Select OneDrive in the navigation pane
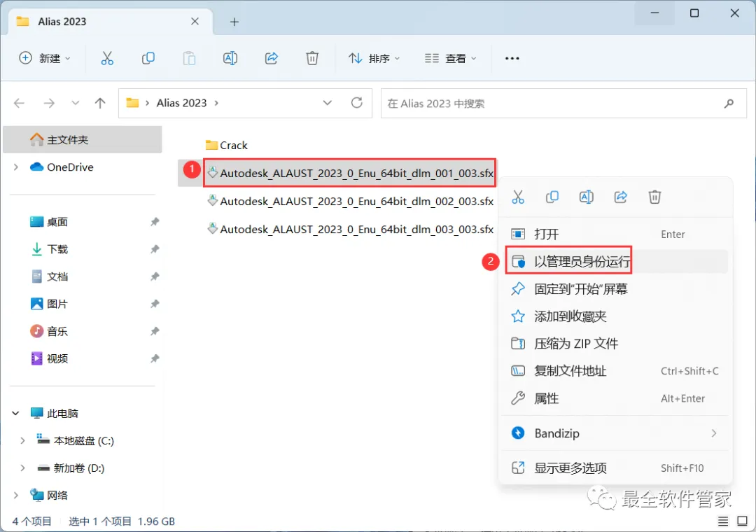The width and height of the screenshot is (756, 532). [x=70, y=167]
